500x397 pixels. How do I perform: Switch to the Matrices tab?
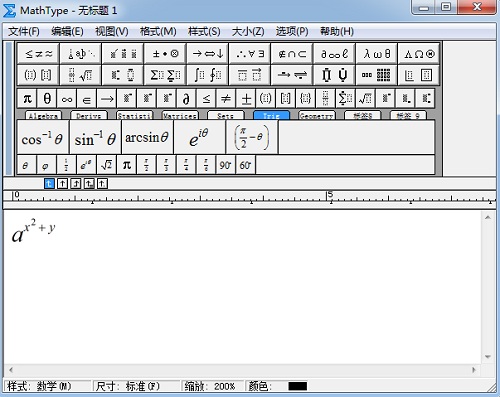[x=180, y=116]
